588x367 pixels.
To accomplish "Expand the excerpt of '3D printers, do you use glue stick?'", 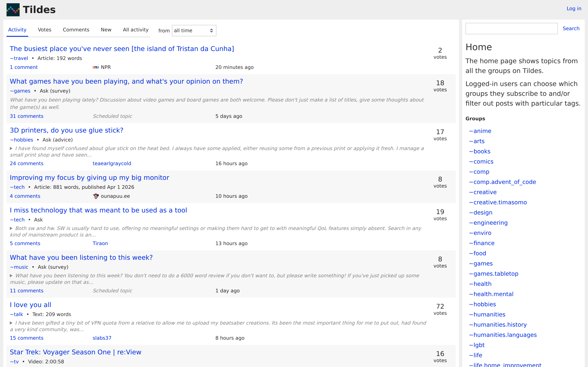I will tap(11, 148).
